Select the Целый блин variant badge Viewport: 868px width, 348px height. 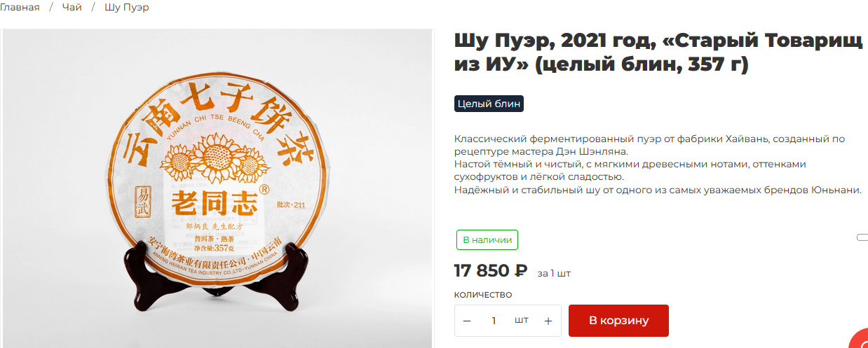coord(489,104)
